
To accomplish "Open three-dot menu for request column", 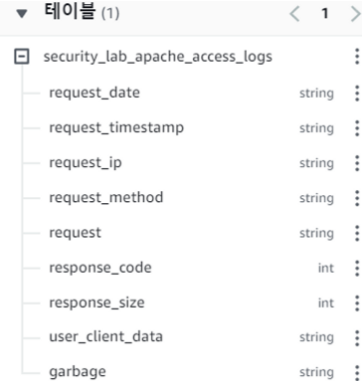I will click(x=357, y=233).
